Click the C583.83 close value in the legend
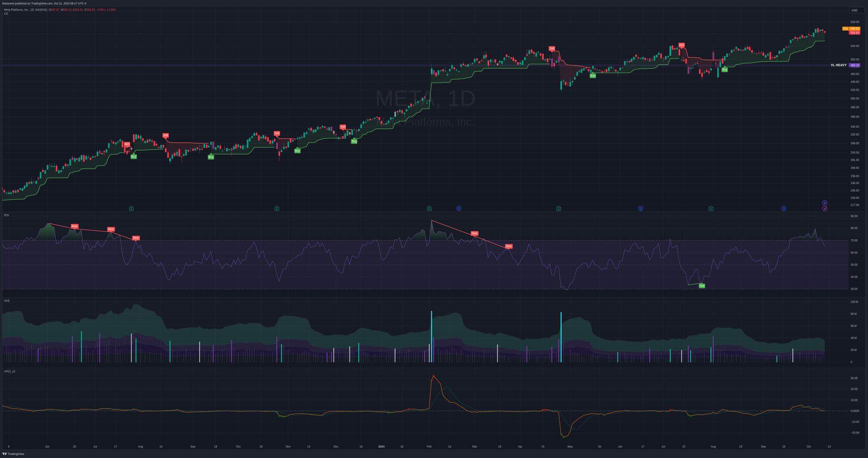The width and height of the screenshot is (868, 458). point(89,10)
